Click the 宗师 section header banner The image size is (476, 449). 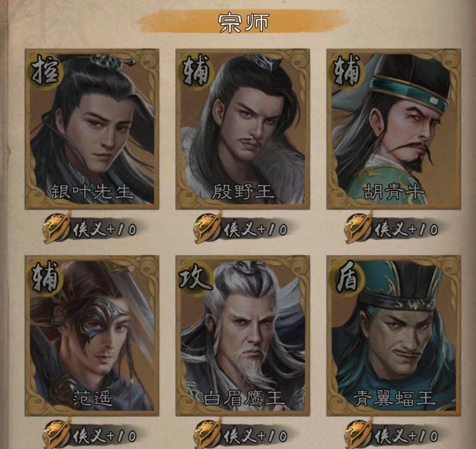[x=243, y=22]
